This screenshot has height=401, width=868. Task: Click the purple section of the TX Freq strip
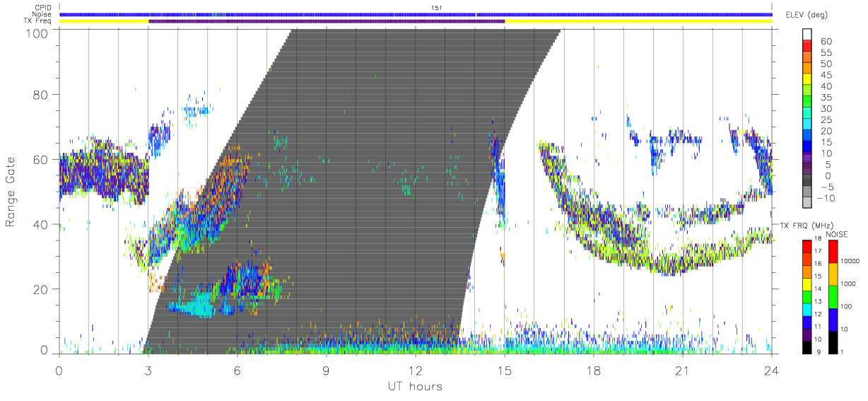[327, 21]
